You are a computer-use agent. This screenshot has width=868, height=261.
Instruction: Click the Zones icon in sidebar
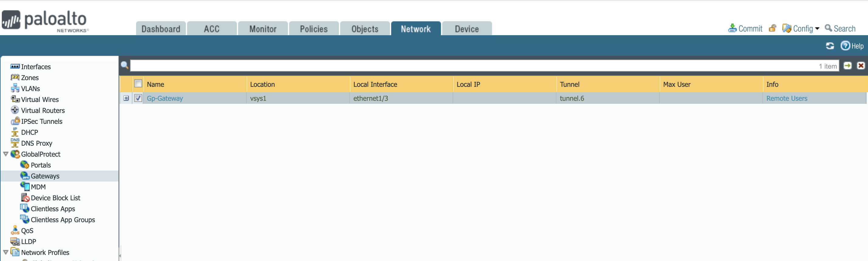pyautogui.click(x=15, y=77)
